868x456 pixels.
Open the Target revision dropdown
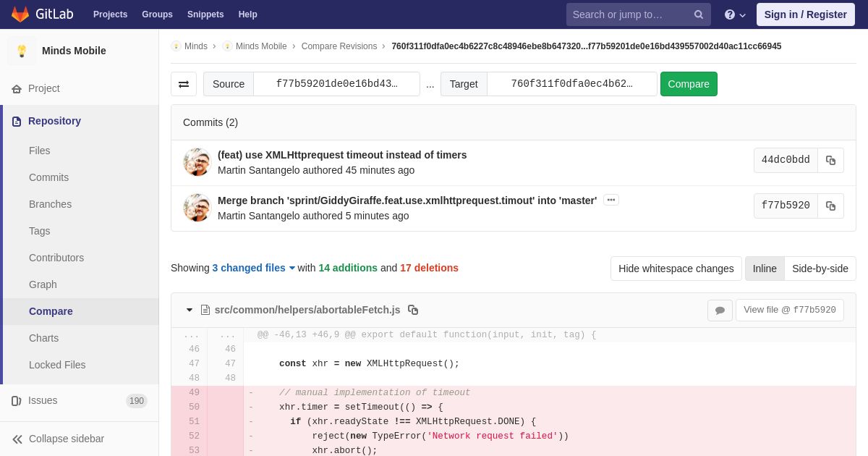pyautogui.click(x=571, y=84)
